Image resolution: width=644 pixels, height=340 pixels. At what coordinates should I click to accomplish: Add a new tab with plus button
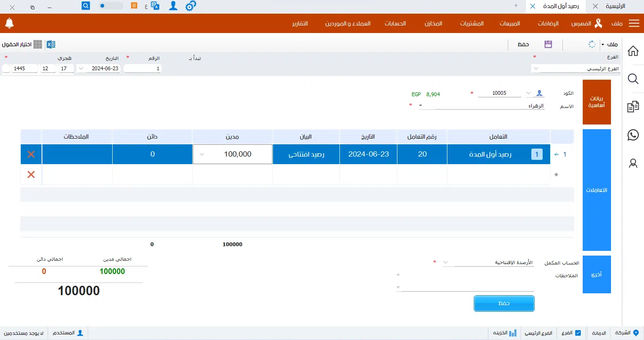pyautogui.click(x=516, y=6)
